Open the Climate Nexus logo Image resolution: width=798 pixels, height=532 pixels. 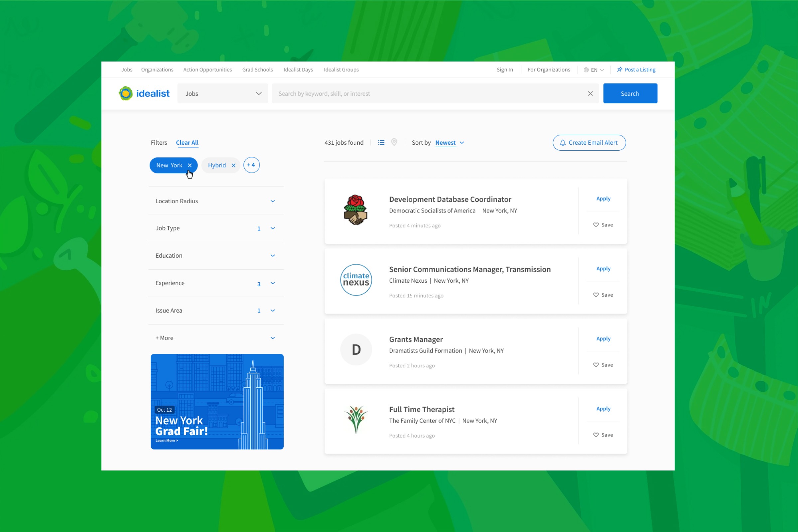point(356,280)
